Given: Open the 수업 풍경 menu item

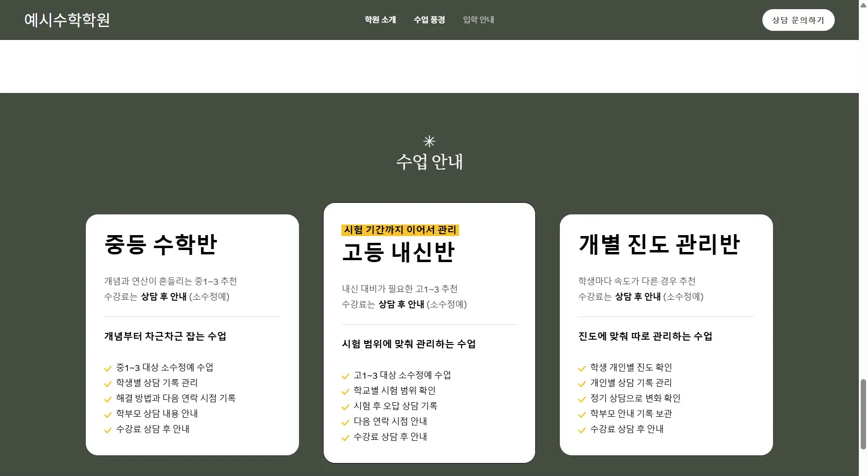Looking at the screenshot, I should (429, 20).
